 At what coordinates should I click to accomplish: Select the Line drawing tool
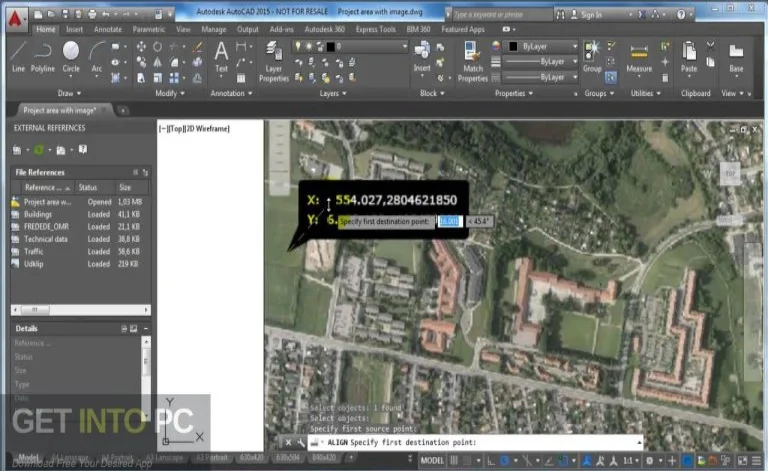tap(18, 57)
